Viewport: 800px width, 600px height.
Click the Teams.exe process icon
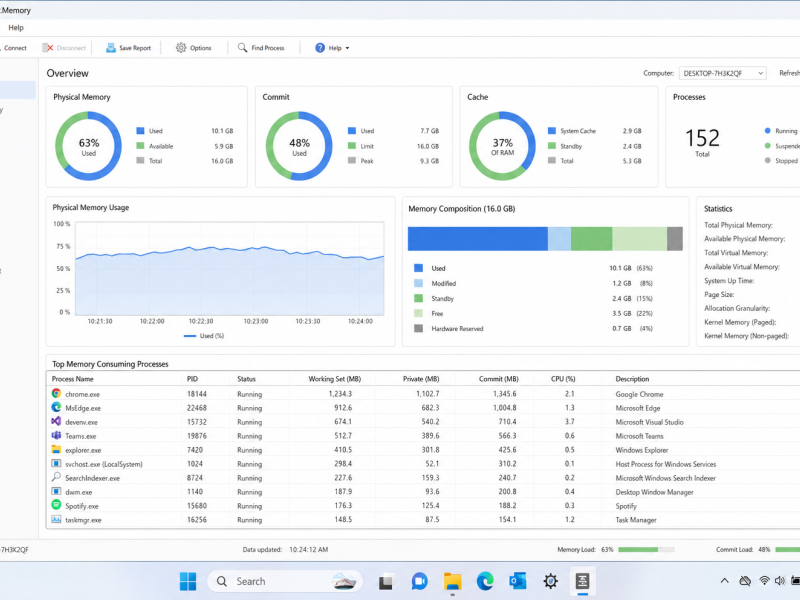[56, 435]
